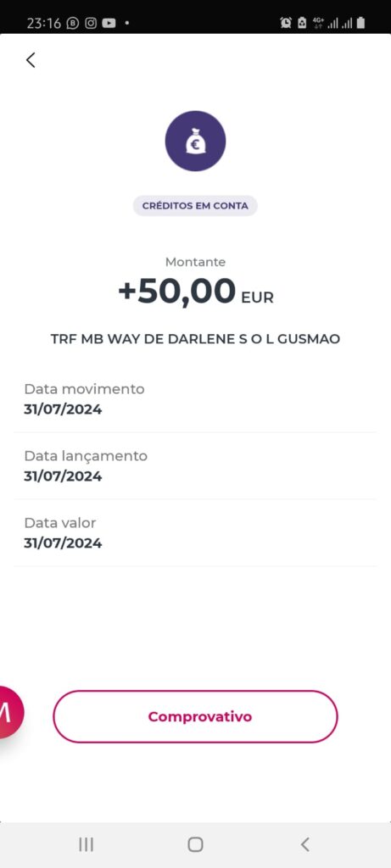
Task: Tap the alarm icon in status bar
Action: pyautogui.click(x=286, y=23)
